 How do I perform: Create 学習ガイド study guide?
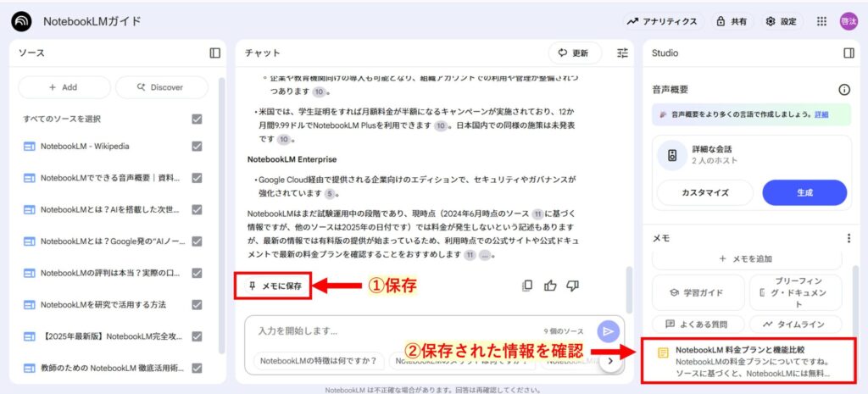698,292
